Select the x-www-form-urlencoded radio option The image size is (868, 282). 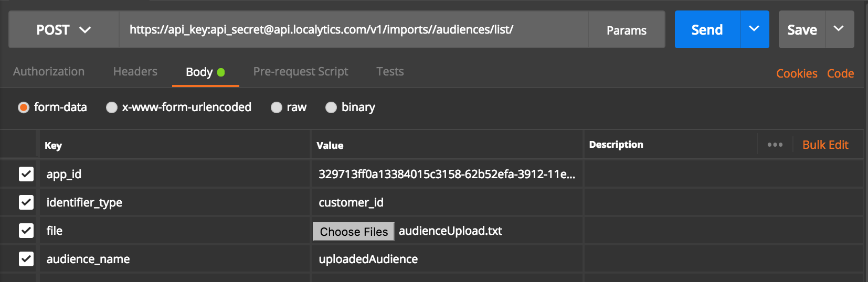(x=112, y=107)
